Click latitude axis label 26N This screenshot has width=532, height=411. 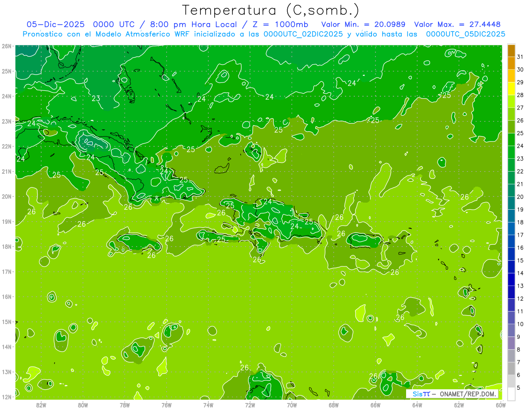pos(6,46)
